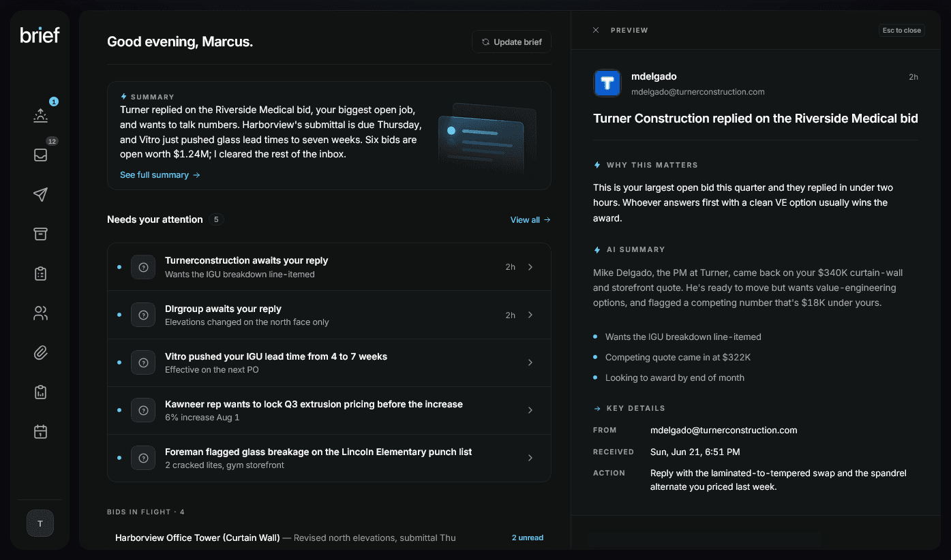Click the Update brief button
951x560 pixels.
[x=511, y=42]
